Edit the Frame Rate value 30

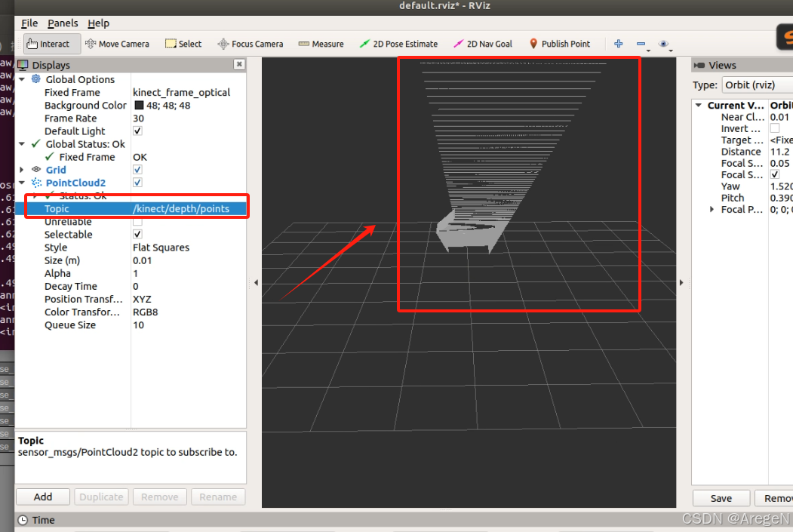(x=189, y=118)
